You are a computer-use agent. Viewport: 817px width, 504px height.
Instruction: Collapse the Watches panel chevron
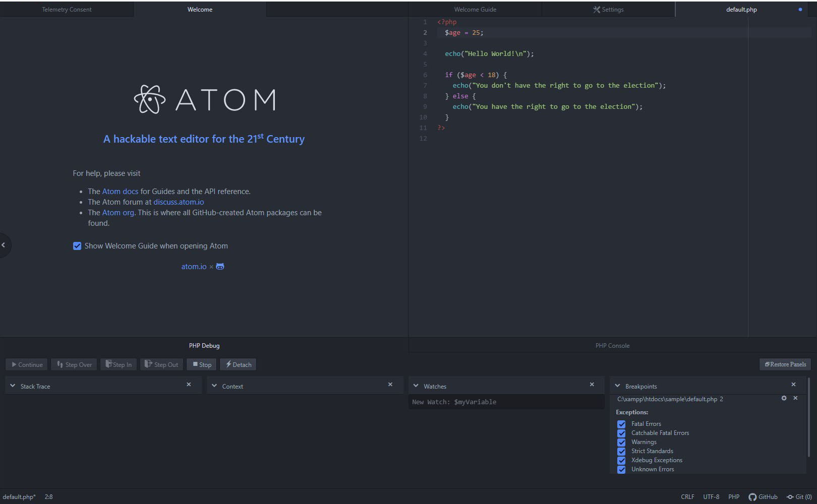click(416, 386)
